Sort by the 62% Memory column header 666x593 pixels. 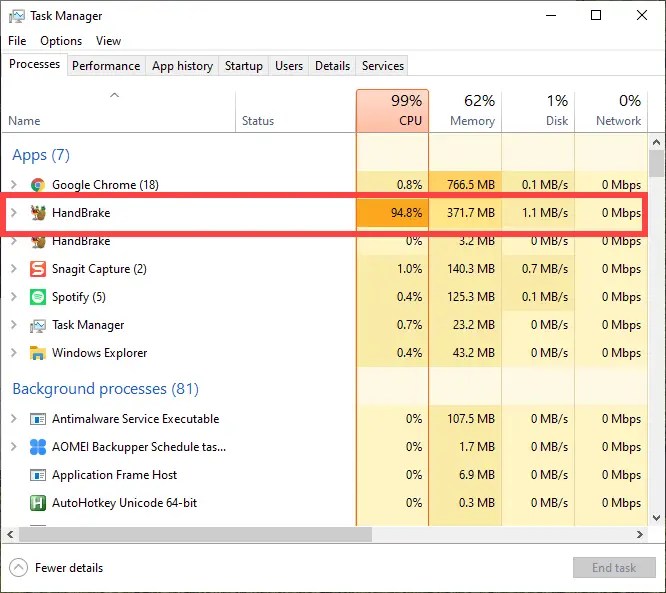[465, 111]
